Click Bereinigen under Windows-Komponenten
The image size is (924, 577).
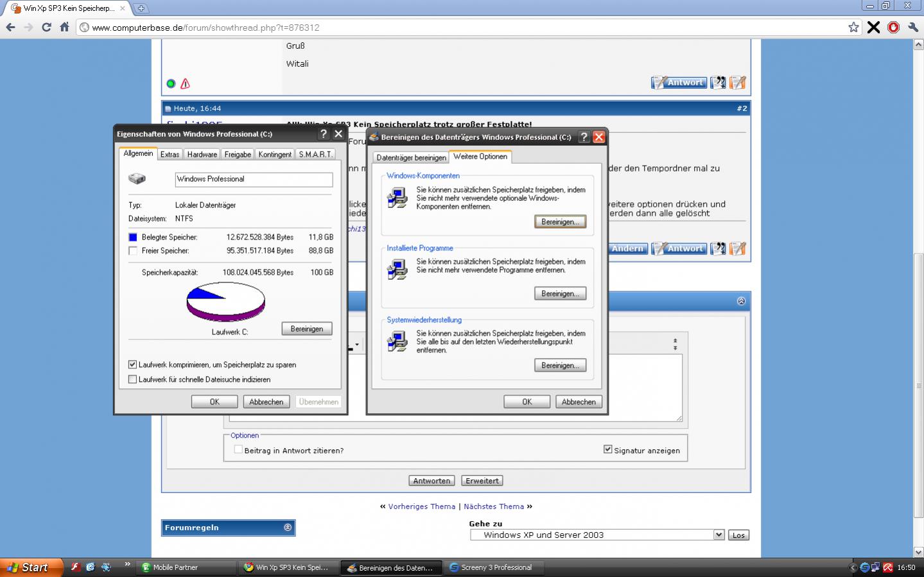click(560, 221)
